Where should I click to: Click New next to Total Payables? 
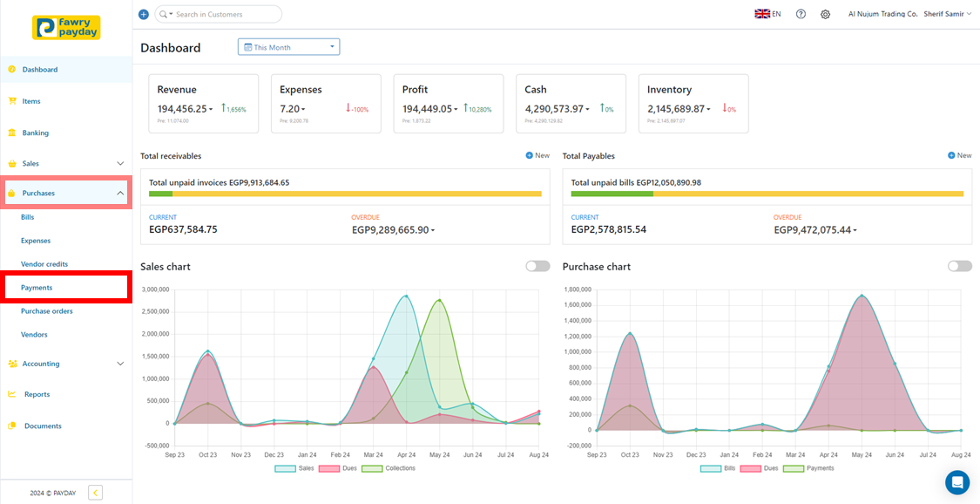(x=959, y=155)
